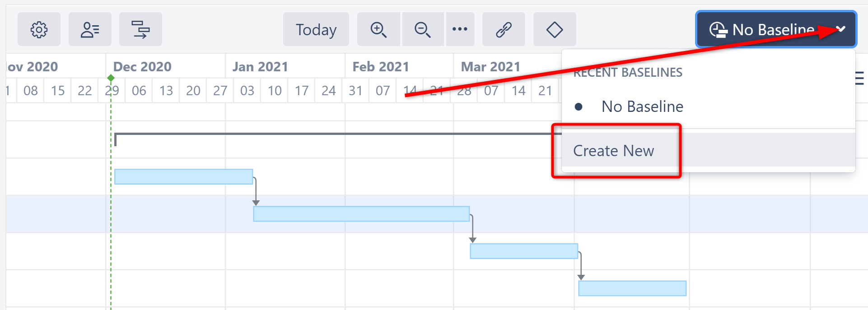Open the structure hierarchy view icon
The image size is (868, 310).
(140, 29)
